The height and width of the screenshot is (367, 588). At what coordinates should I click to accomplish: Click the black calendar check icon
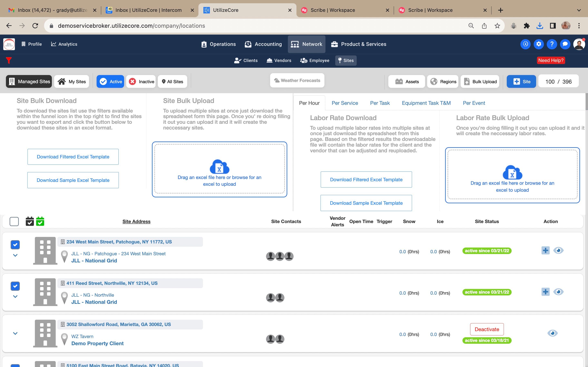click(30, 221)
